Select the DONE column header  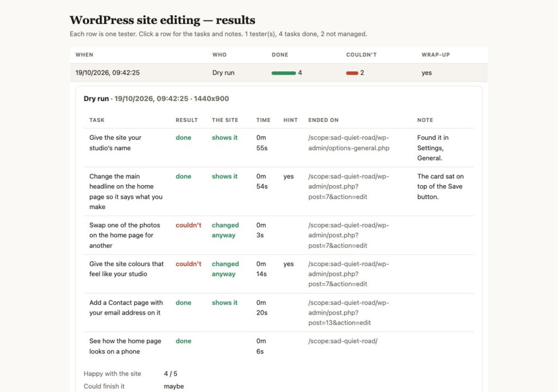pos(280,55)
